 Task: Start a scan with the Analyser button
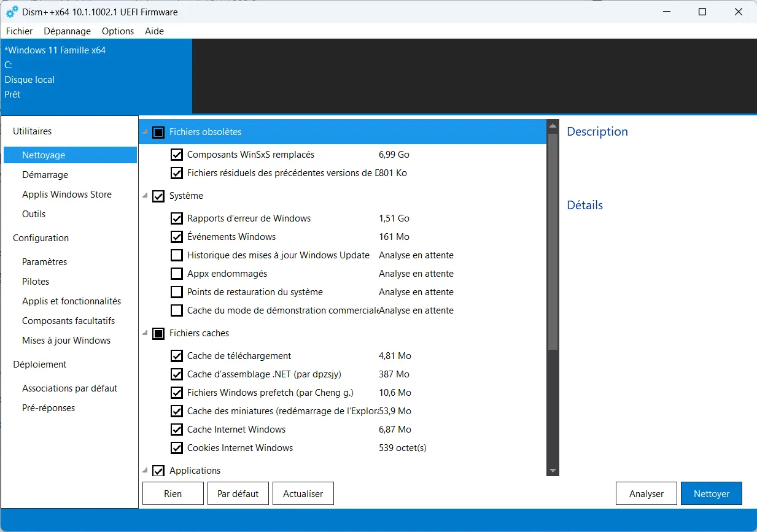tap(646, 493)
